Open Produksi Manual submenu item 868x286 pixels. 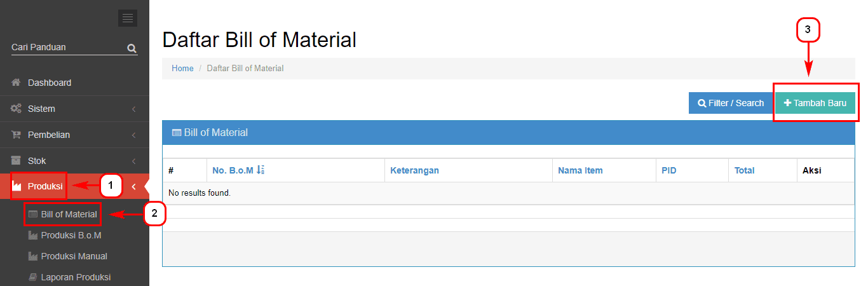pos(74,256)
